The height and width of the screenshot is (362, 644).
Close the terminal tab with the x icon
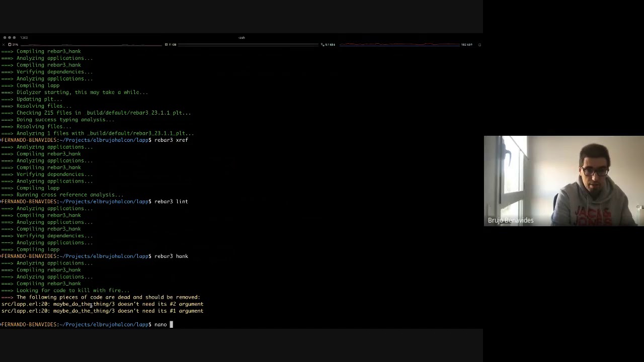(x=4, y=45)
